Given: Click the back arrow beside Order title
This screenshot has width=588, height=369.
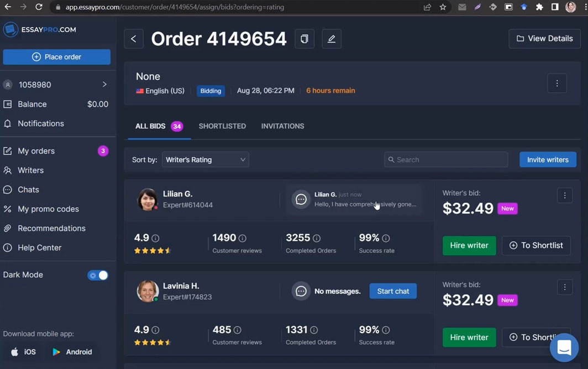Looking at the screenshot, I should click(133, 39).
